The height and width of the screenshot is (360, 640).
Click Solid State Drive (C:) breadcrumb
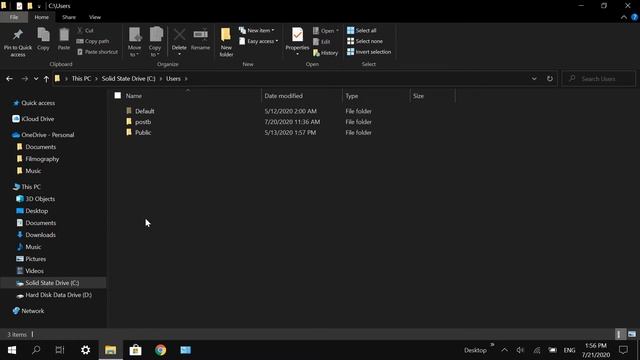pos(129,79)
